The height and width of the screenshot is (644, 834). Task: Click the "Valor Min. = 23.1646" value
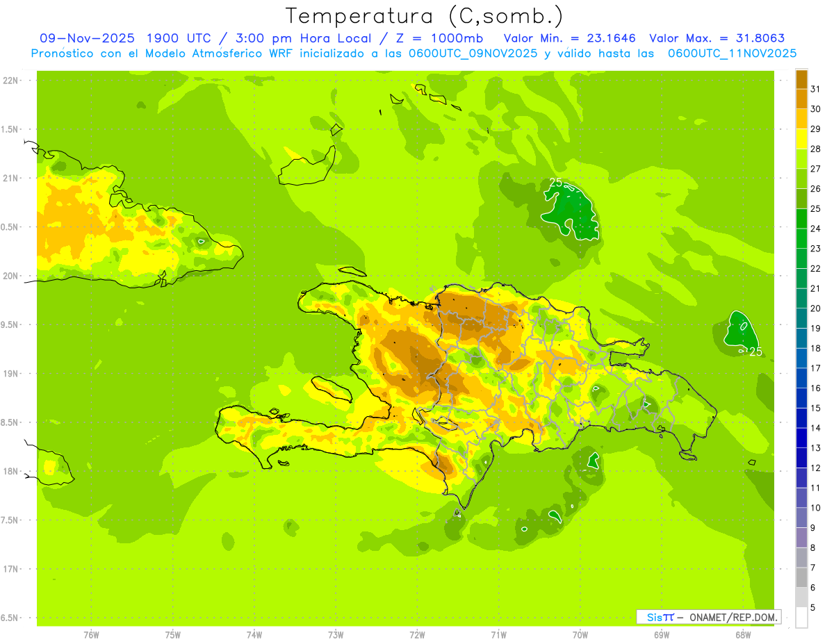point(569,38)
